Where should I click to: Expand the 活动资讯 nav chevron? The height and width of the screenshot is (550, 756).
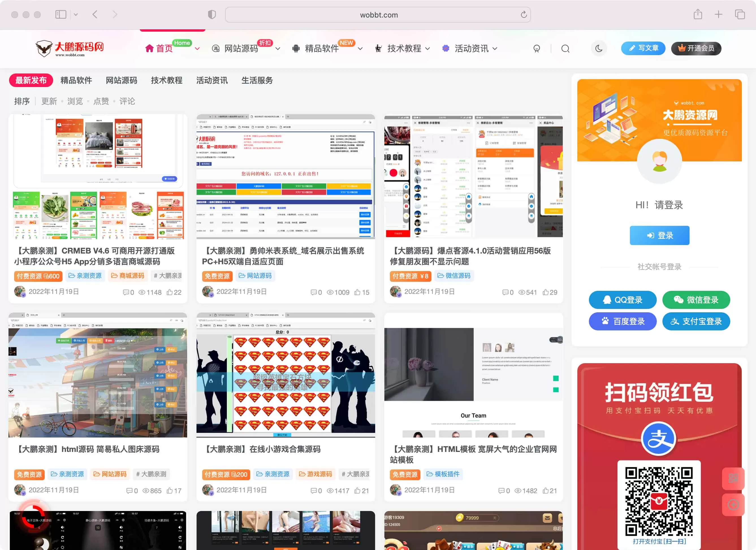pyautogui.click(x=495, y=49)
